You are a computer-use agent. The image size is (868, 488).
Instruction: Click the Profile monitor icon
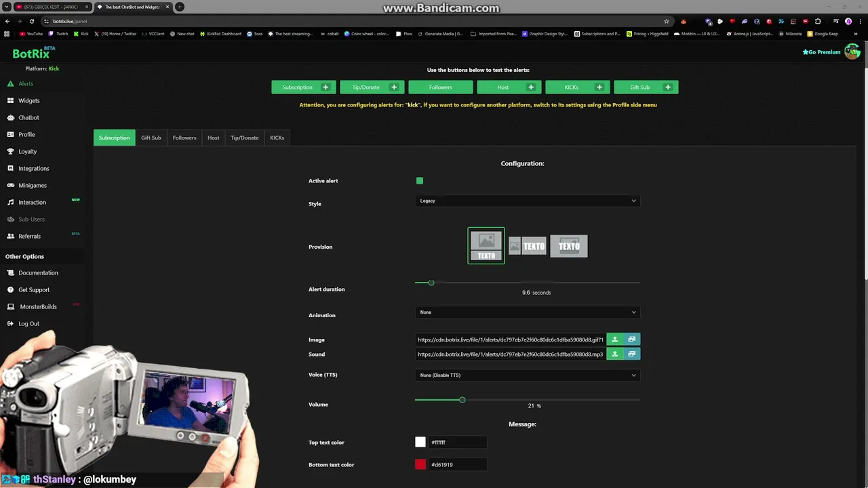point(11,134)
